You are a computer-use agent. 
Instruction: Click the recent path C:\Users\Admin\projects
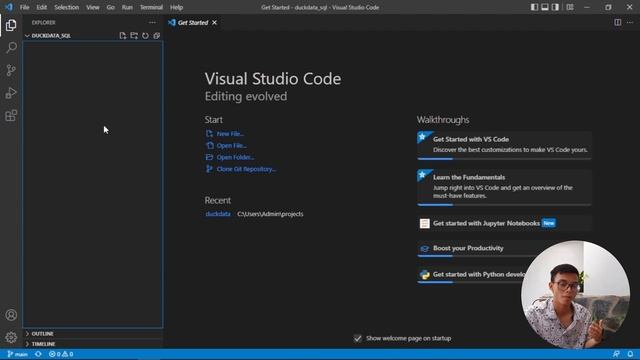point(270,214)
